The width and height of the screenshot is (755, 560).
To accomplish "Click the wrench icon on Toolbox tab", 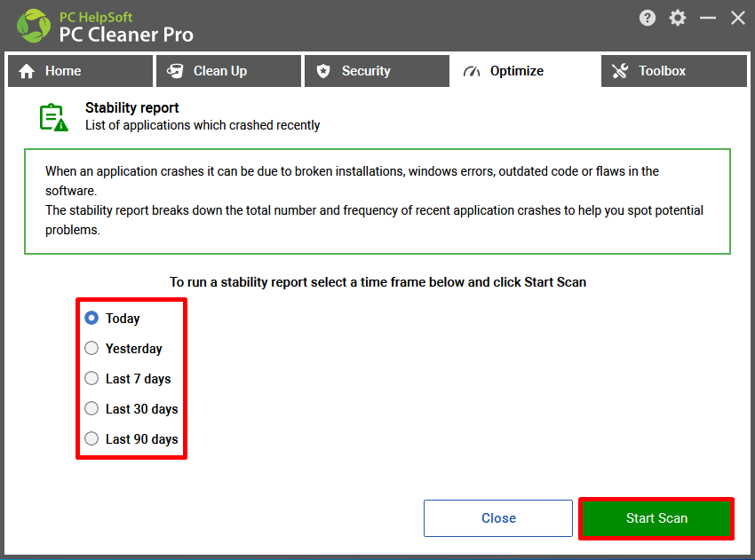I will point(620,71).
